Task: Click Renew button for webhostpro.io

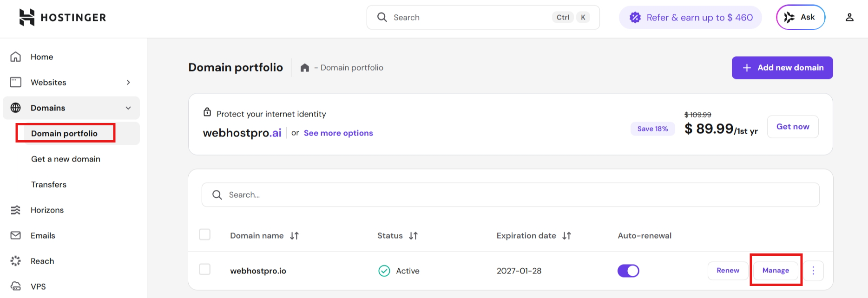Action: [x=728, y=271]
